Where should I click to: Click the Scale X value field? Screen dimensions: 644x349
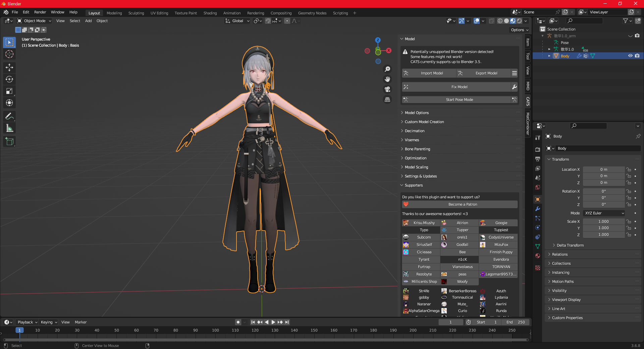(x=604, y=221)
